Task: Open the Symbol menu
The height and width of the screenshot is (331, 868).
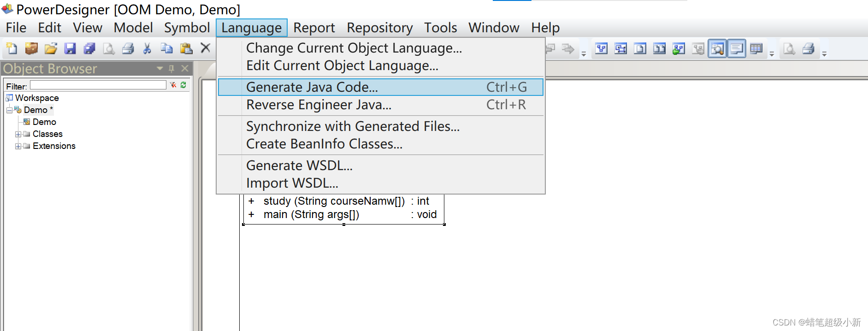Action: tap(187, 28)
